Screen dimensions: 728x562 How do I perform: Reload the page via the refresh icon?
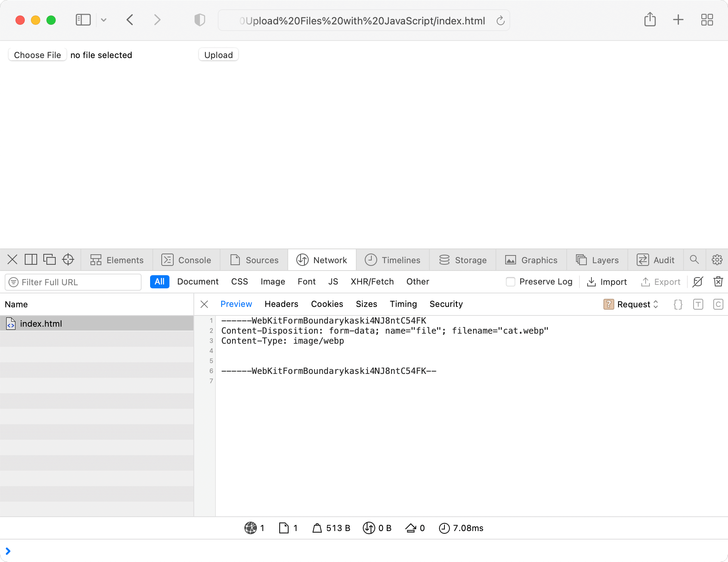[x=501, y=21]
